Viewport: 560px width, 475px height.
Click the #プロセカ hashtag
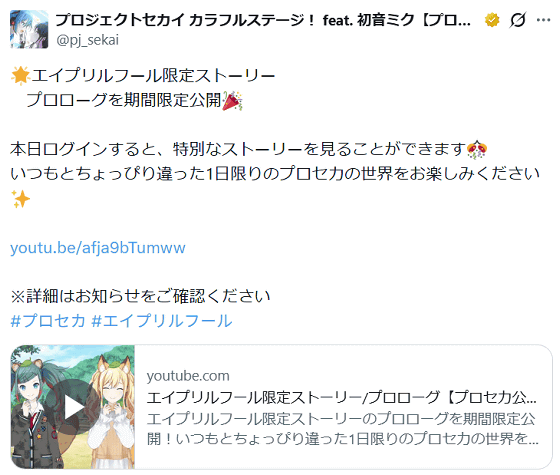[x=48, y=320]
